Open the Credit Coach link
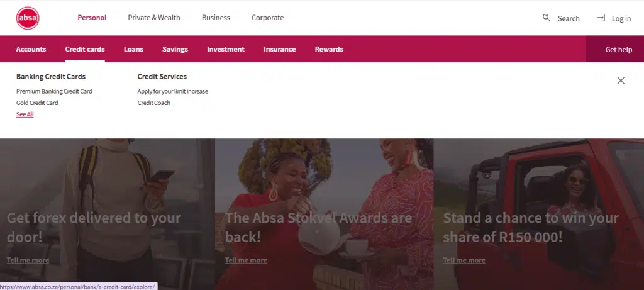The image size is (644, 290). 153,103
